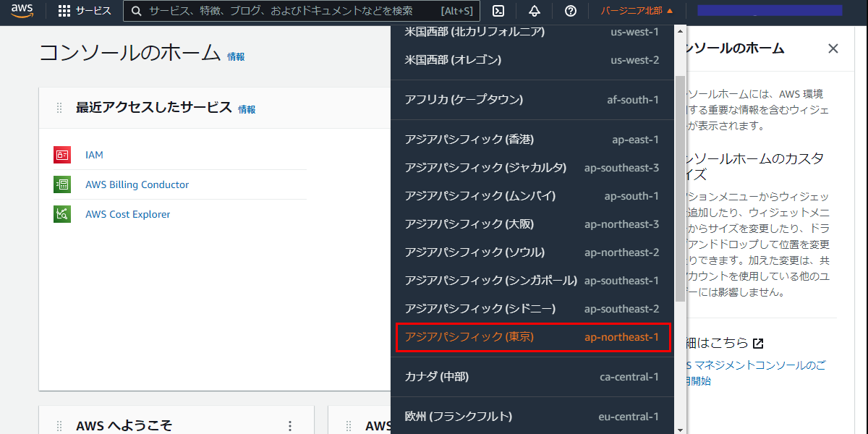Select 米国西部 (北カリフォルニア) us-west-1
The height and width of the screenshot is (434, 868).
(532, 32)
